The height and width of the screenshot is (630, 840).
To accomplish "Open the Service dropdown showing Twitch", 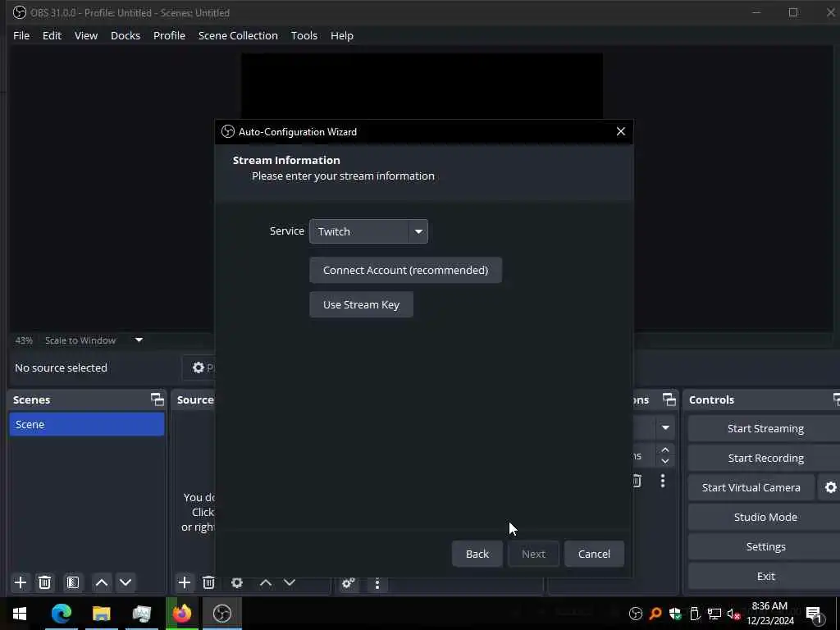I will [368, 231].
